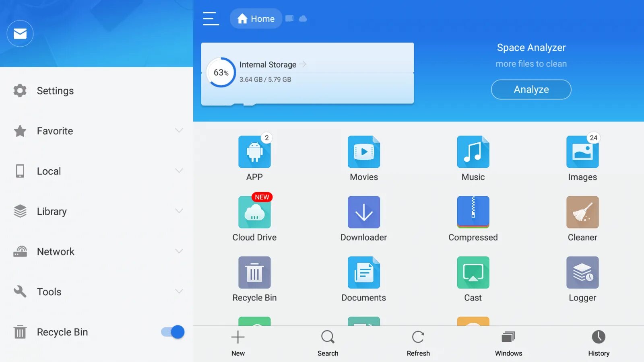This screenshot has height=362, width=644.
Task: Tap the Search magnifier icon
Action: click(328, 337)
